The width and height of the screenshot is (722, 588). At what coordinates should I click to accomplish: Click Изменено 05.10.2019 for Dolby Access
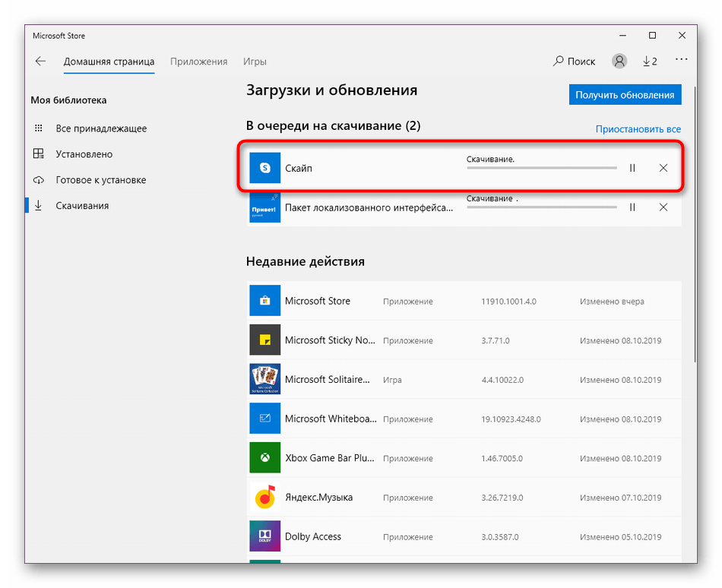click(621, 537)
